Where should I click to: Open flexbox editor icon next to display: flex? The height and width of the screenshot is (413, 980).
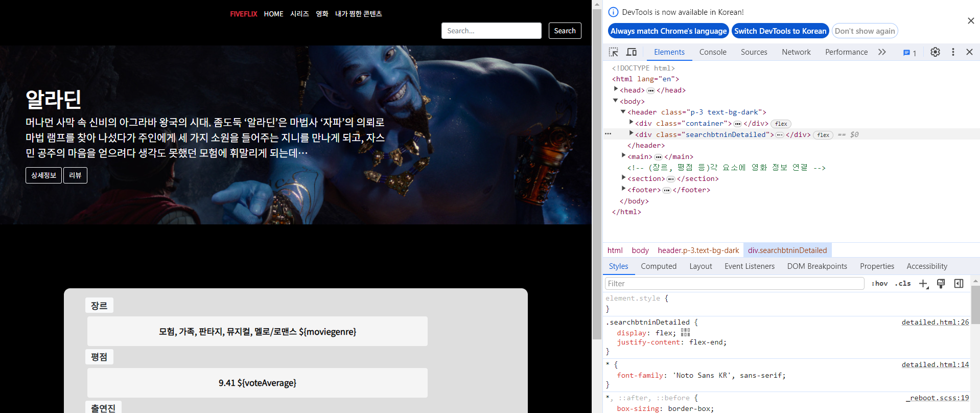(x=685, y=332)
